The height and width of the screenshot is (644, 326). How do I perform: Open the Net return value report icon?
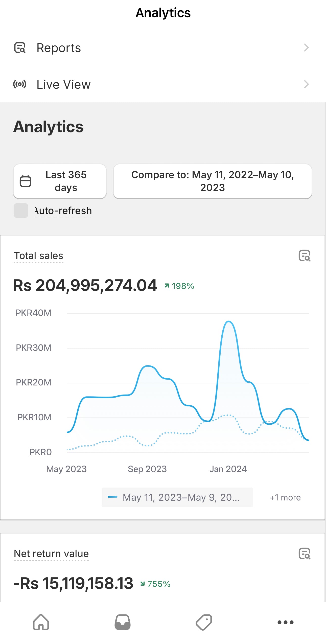point(304,554)
